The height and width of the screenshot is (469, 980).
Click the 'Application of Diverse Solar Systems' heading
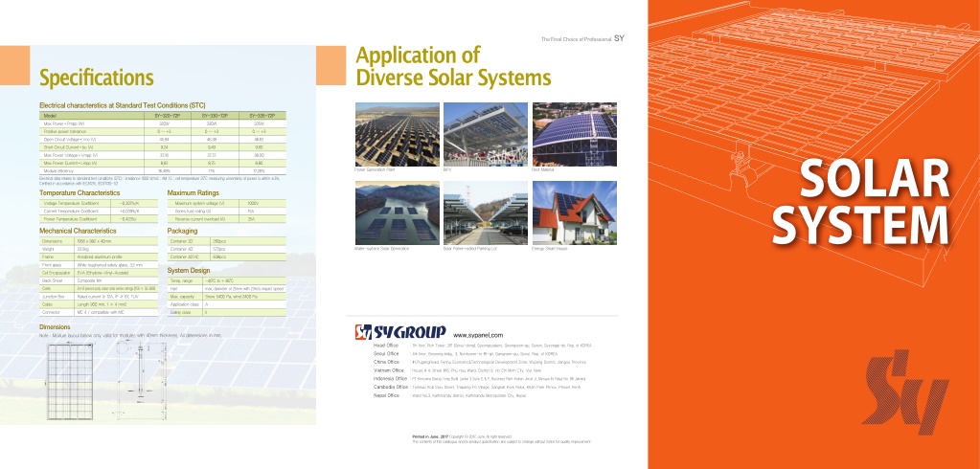pos(453,66)
